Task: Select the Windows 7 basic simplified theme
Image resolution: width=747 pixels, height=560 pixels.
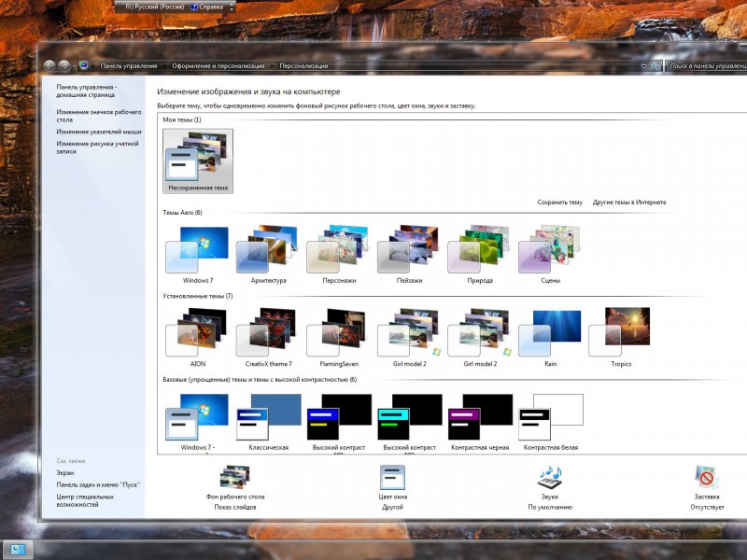Action: pos(198,422)
